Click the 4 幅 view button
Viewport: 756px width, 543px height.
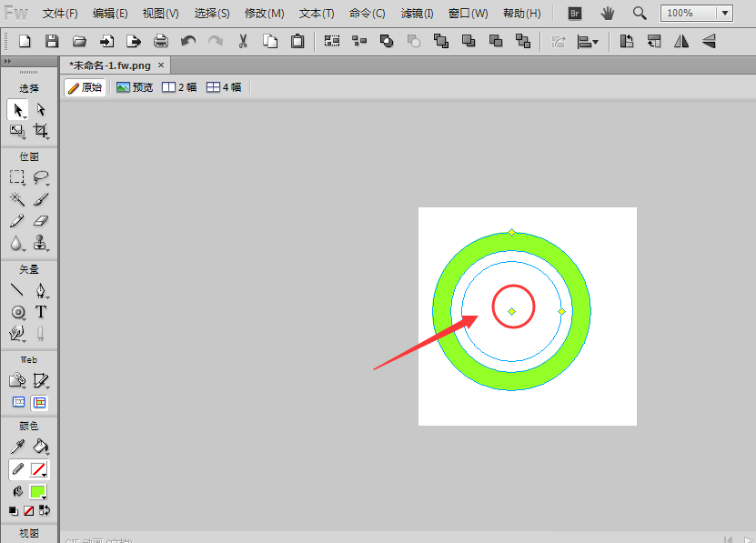[224, 87]
